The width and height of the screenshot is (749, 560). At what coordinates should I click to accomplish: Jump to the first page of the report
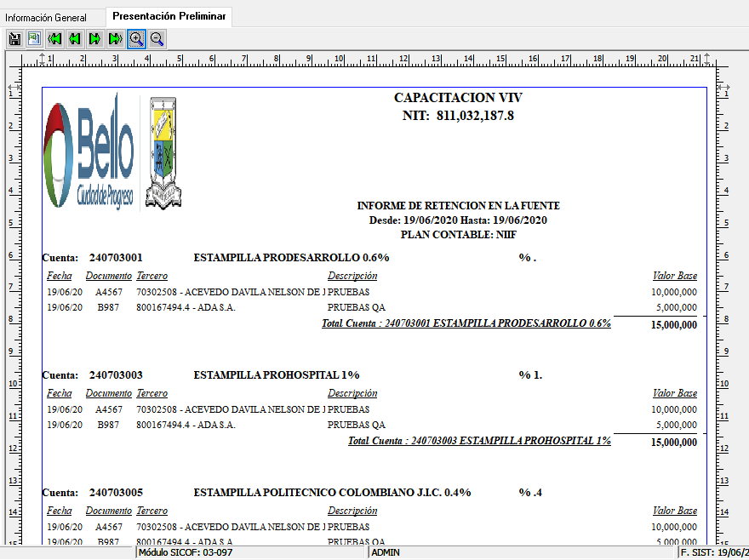pos(54,38)
